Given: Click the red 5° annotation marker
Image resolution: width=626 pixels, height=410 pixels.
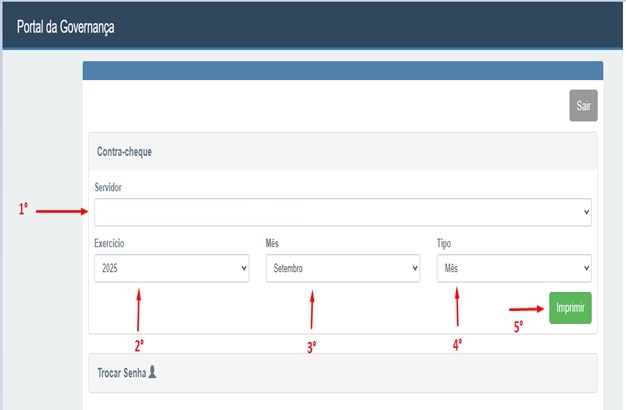Looking at the screenshot, I should click(x=518, y=325).
